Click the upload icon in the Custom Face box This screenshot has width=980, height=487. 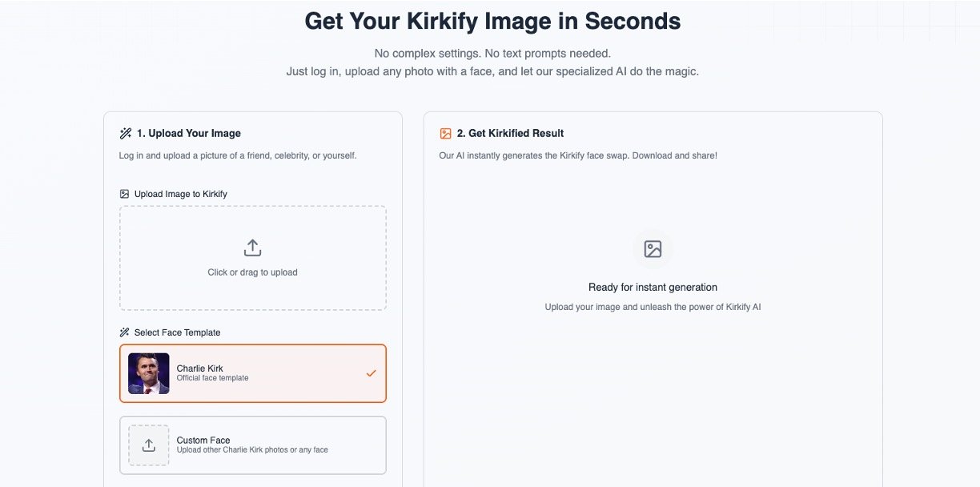click(149, 445)
